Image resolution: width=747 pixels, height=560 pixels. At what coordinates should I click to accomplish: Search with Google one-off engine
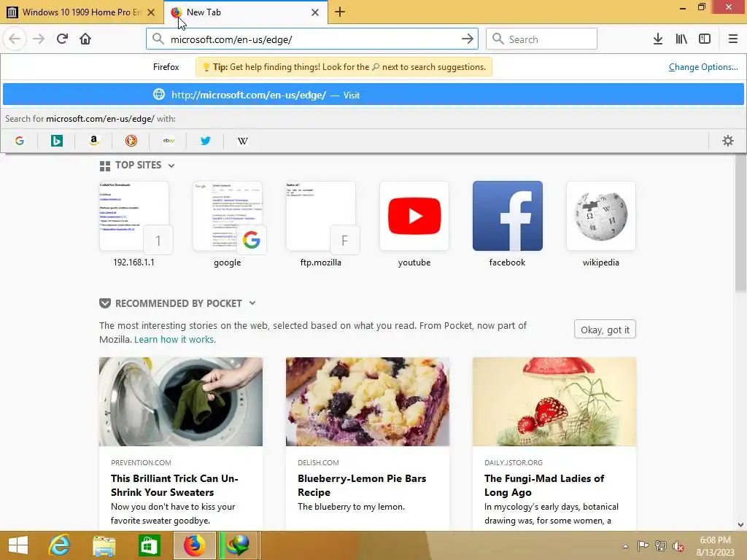click(20, 141)
